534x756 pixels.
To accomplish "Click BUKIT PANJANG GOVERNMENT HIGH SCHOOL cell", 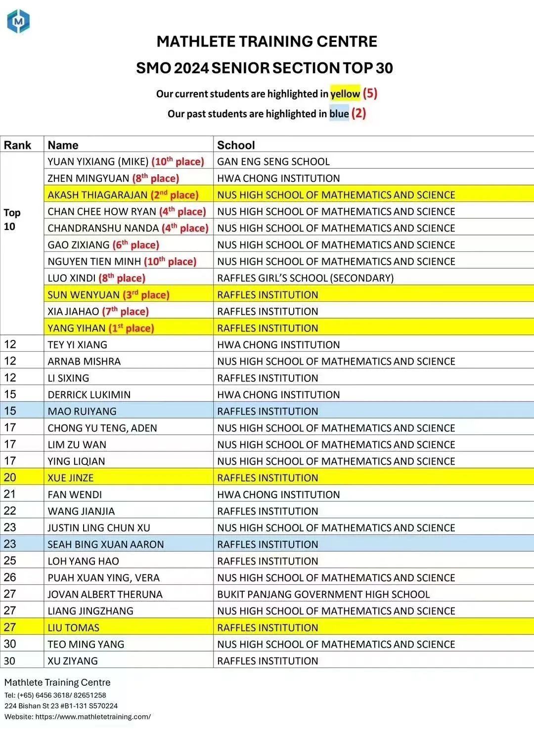I will pyautogui.click(x=374, y=594).
